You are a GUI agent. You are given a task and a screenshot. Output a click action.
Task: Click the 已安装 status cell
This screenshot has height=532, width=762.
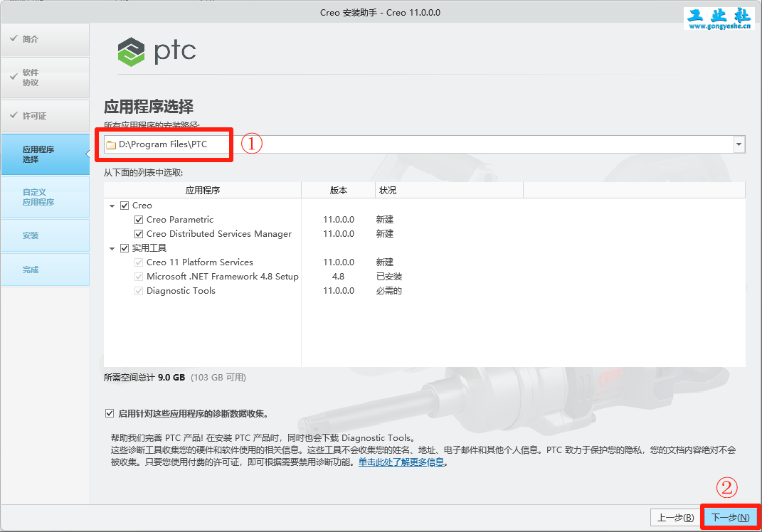(388, 277)
